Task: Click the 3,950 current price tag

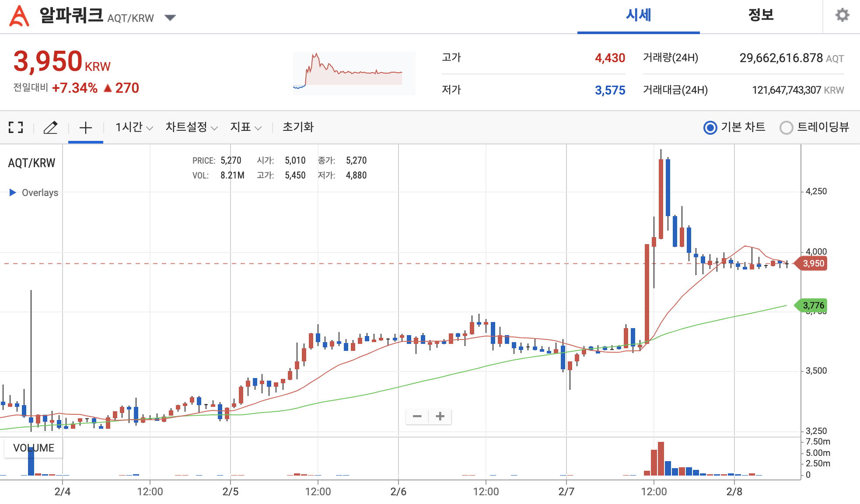Action: point(813,263)
